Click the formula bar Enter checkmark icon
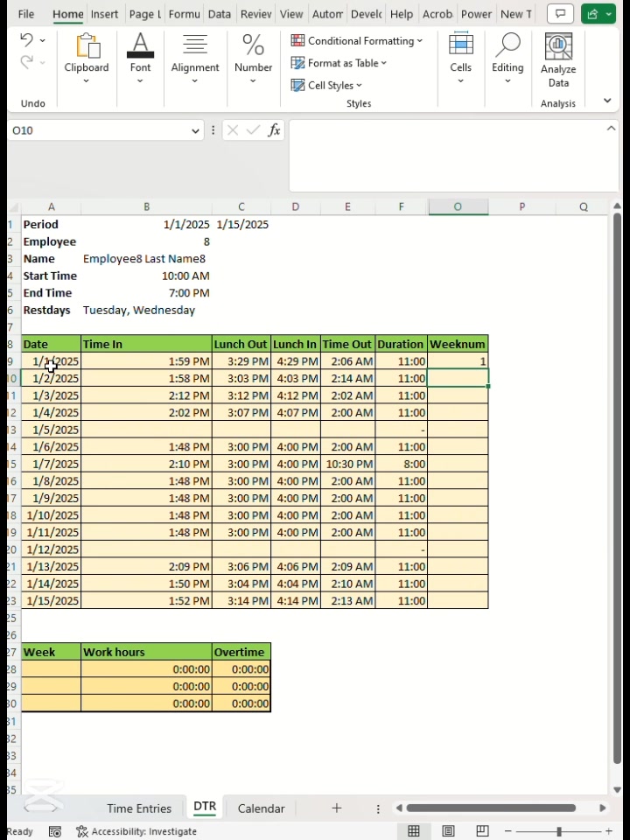The width and height of the screenshot is (630, 840). click(253, 130)
